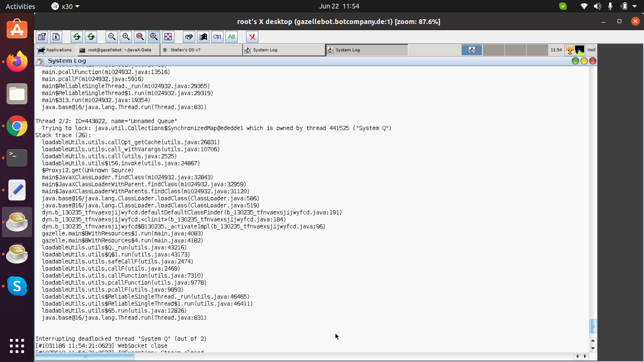This screenshot has height=362, width=644.
Task: Switch to Stefan's OS v7 taskbar item
Action: pyautogui.click(x=200, y=50)
